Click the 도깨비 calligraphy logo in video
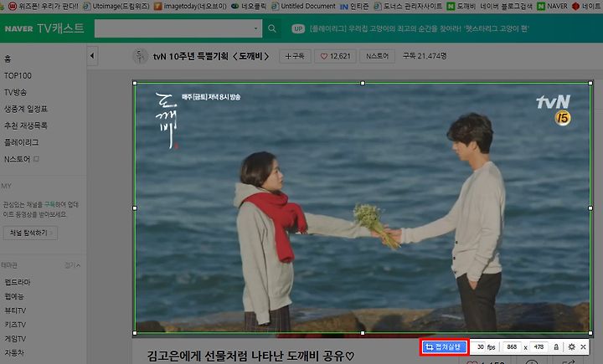 click(x=167, y=120)
